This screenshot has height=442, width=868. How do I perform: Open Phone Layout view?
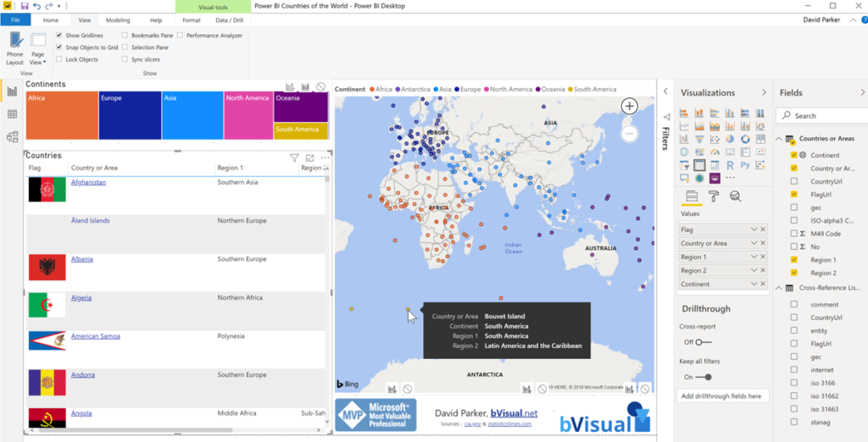[x=15, y=48]
